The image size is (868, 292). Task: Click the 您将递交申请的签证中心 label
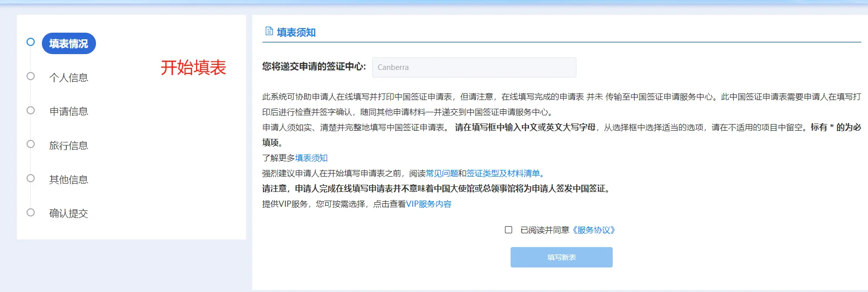[314, 66]
